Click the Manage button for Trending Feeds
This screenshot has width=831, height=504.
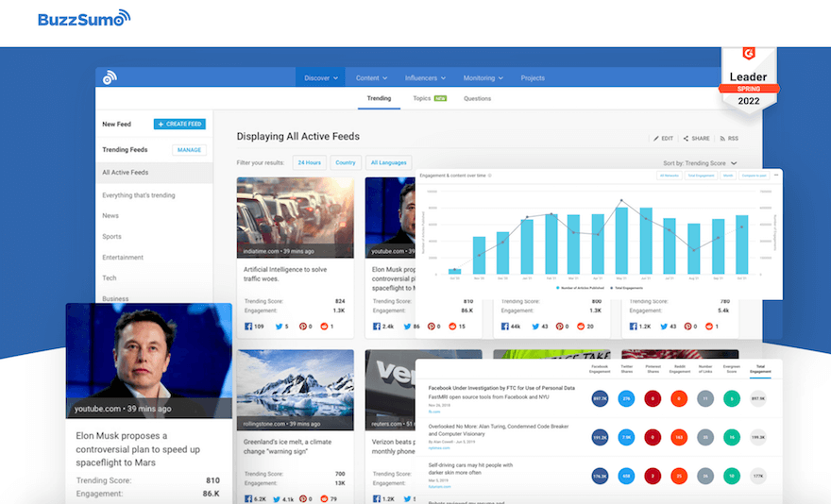189,150
